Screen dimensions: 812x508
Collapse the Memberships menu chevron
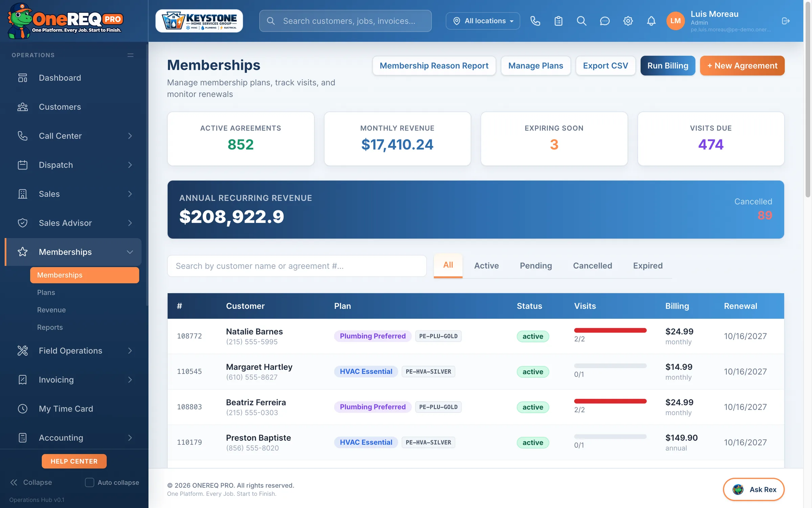(x=130, y=252)
